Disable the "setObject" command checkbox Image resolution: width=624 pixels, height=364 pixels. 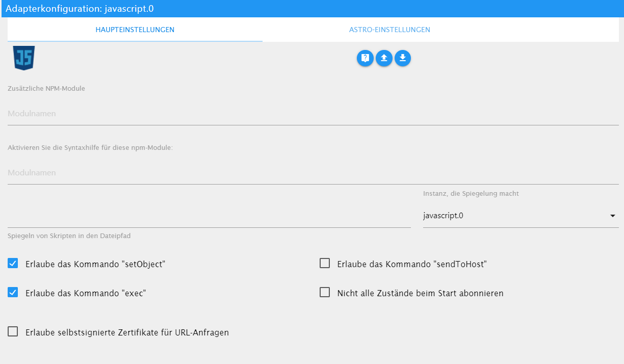13,264
